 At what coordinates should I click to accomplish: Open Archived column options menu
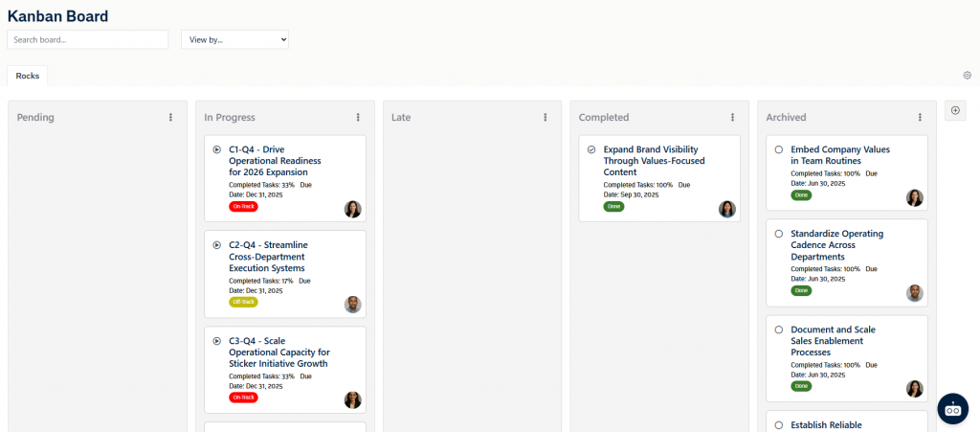point(920,117)
